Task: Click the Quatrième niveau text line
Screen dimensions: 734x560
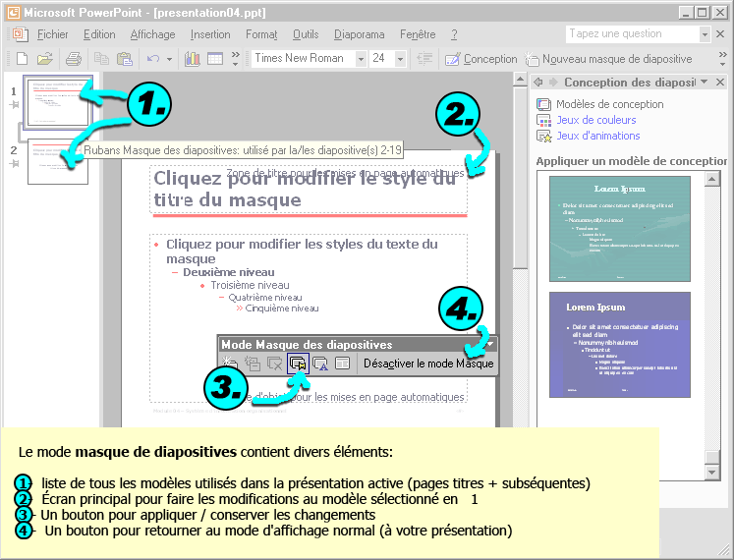Action: pos(265,298)
